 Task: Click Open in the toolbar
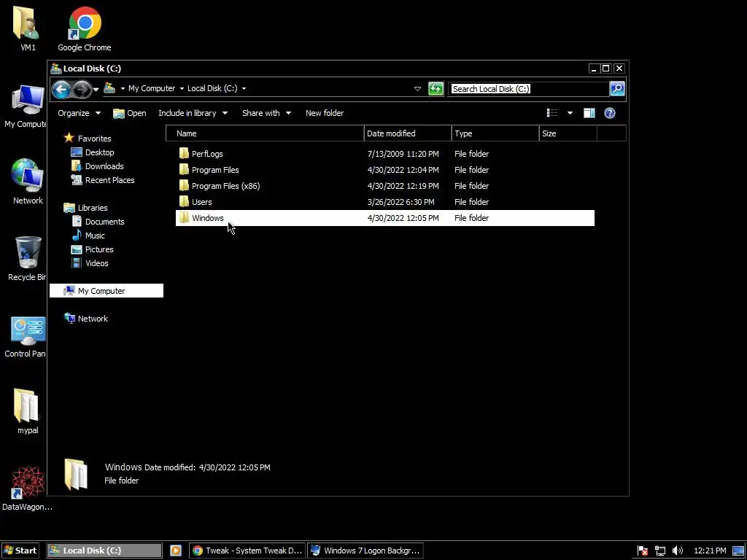coord(130,113)
